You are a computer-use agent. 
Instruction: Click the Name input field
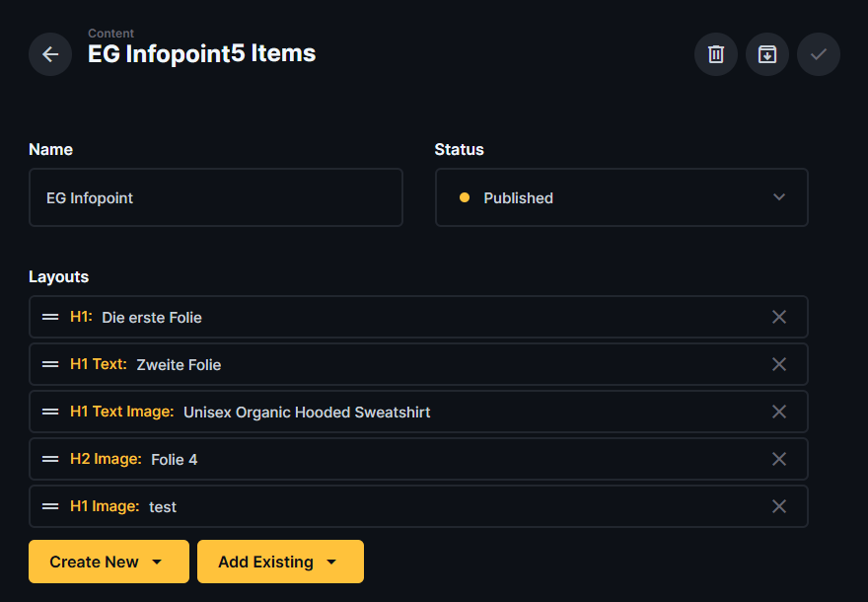pyautogui.click(x=216, y=197)
